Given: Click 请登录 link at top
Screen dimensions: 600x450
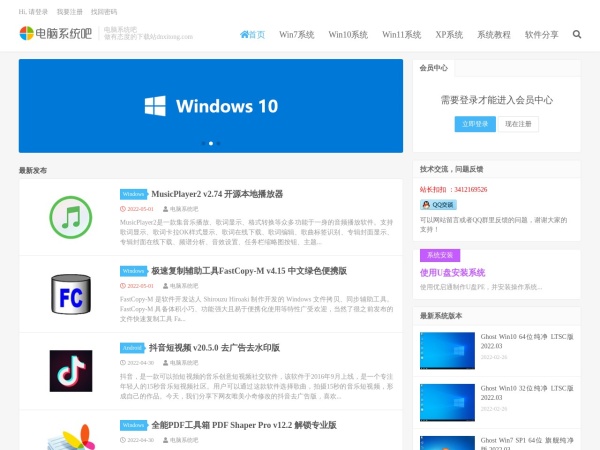Looking at the screenshot, I should [x=38, y=12].
